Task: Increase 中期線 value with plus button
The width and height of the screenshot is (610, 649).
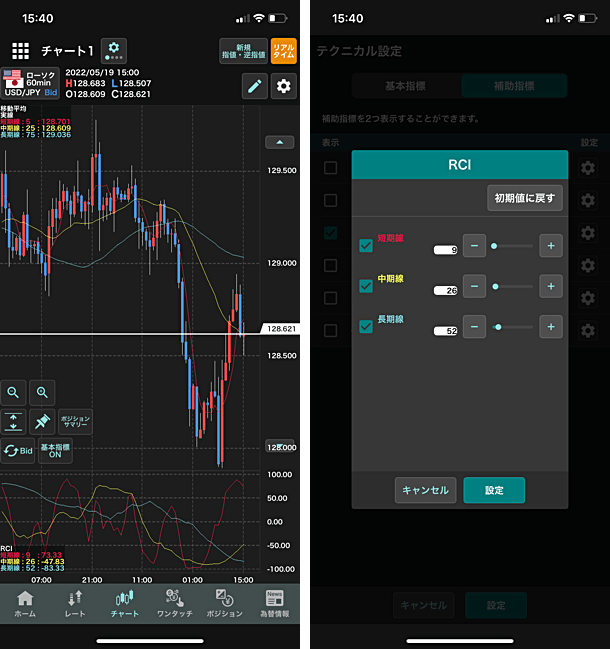Action: 551,286
